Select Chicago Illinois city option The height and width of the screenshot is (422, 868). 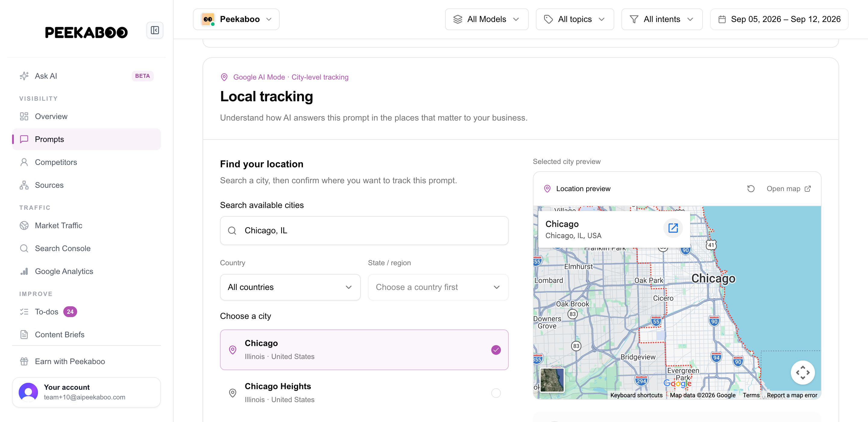point(364,350)
